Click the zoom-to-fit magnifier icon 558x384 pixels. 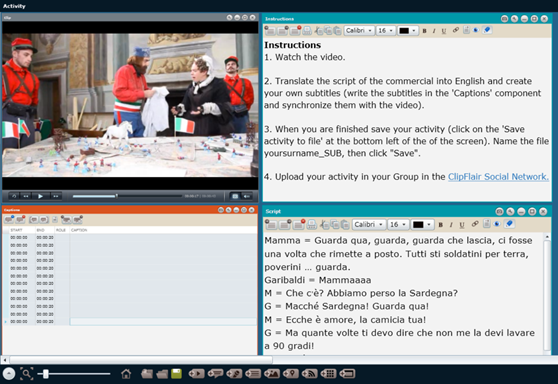click(x=26, y=373)
